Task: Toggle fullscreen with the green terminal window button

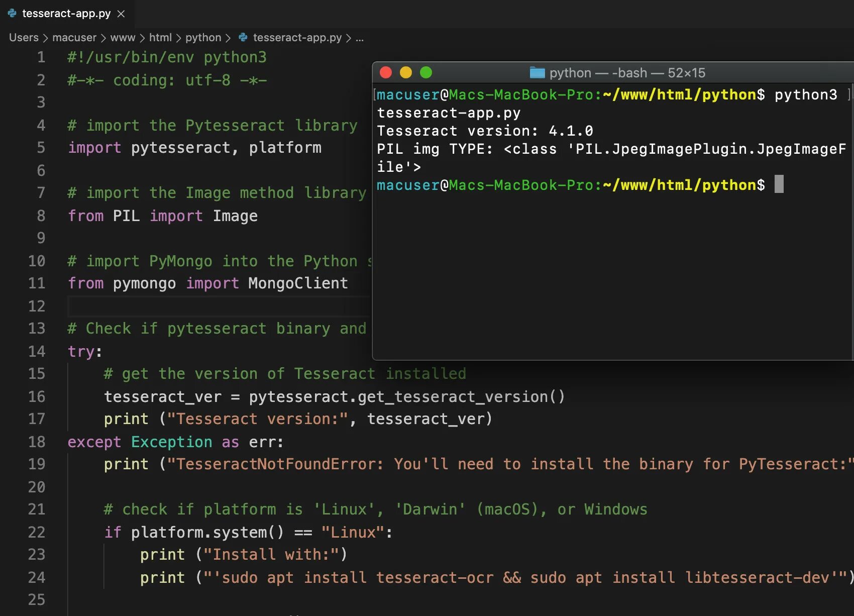Action: [x=426, y=72]
